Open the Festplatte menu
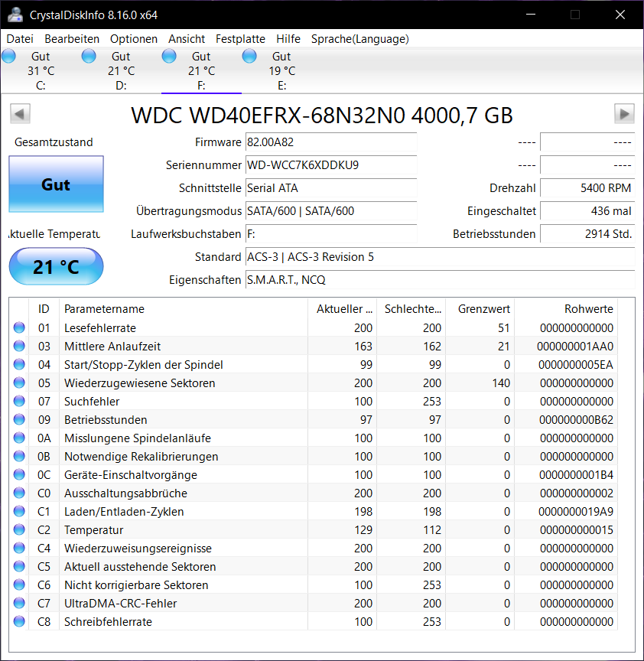The image size is (644, 661). [x=240, y=39]
